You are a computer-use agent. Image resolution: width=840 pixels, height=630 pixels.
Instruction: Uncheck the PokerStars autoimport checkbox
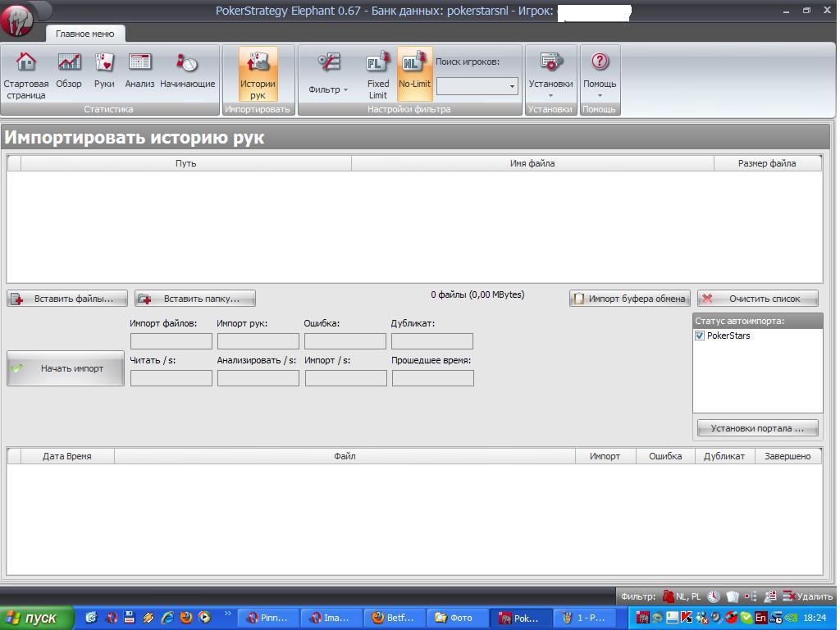(x=699, y=336)
